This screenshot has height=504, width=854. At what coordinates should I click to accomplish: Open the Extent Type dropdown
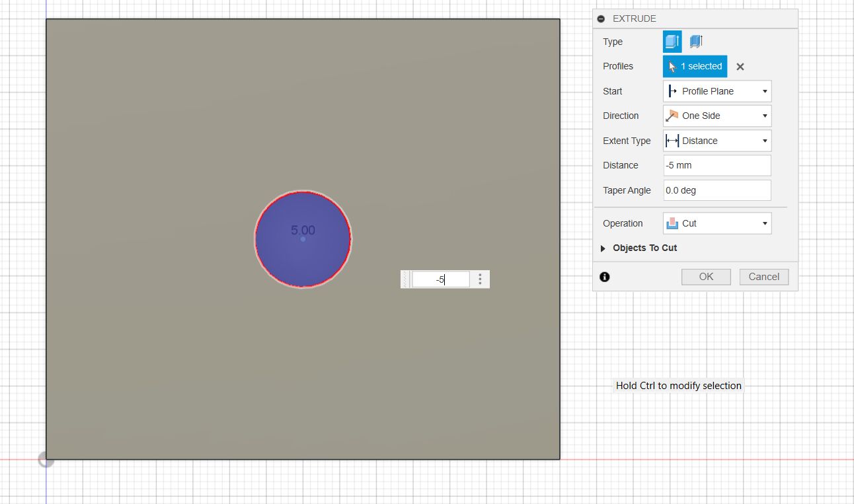coord(717,141)
